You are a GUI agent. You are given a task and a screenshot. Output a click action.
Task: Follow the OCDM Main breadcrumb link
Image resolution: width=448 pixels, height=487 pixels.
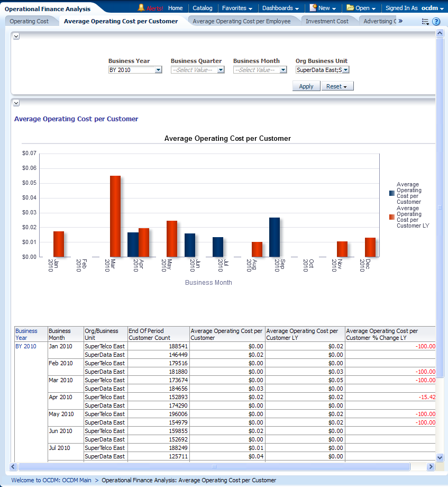tap(78, 480)
